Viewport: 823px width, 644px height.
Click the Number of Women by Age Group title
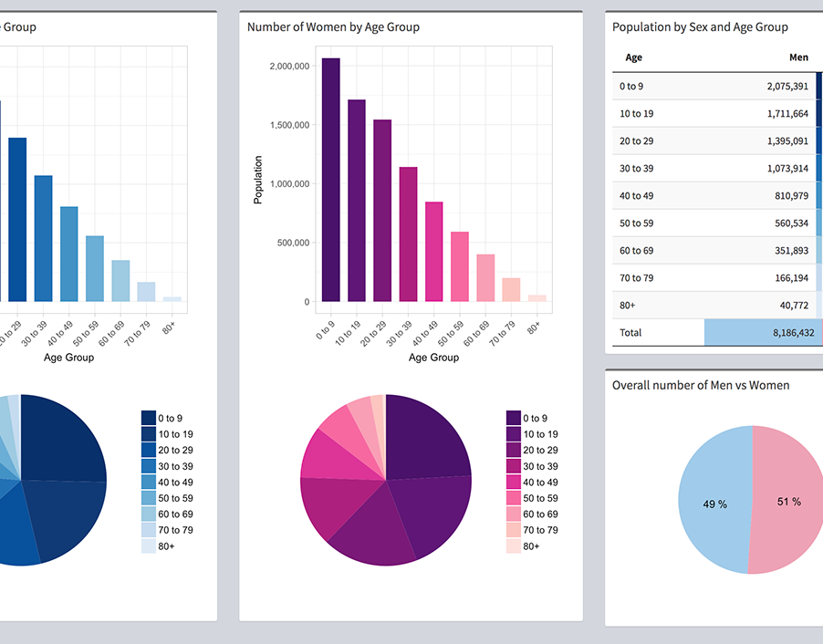(x=333, y=27)
